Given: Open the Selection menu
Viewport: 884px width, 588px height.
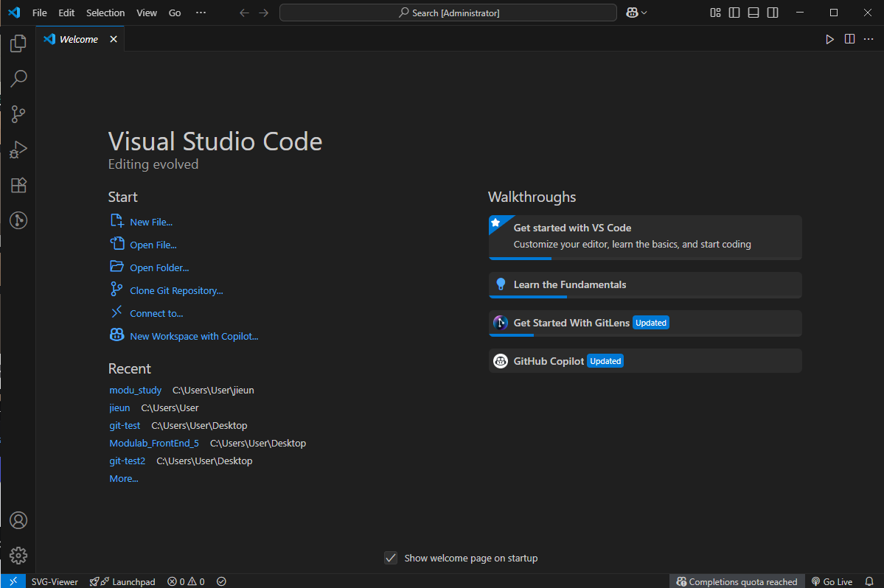Looking at the screenshot, I should click(x=105, y=13).
